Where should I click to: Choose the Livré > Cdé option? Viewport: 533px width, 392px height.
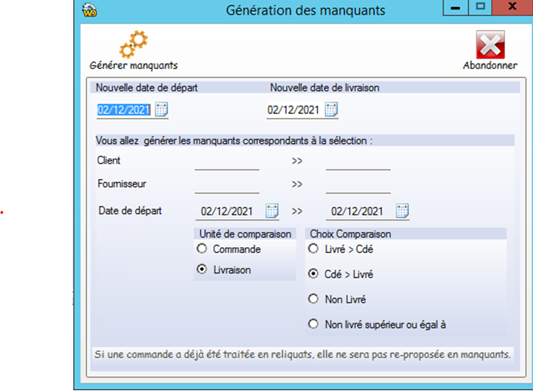coord(313,249)
